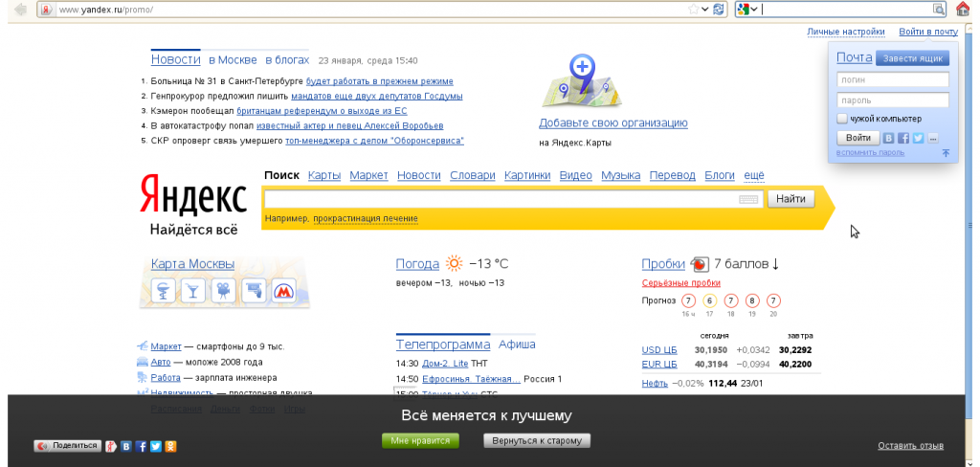Open the Перевод search tab
Viewport: 980px width, 467px height.
point(673,176)
